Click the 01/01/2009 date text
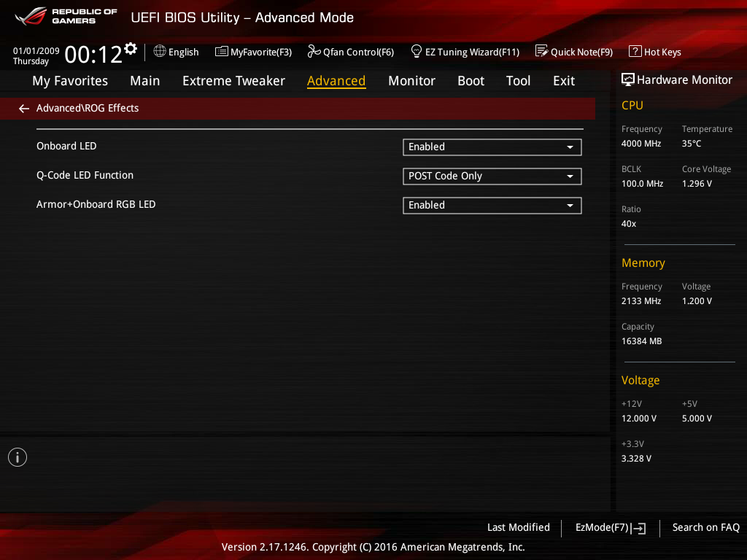 coord(36,50)
